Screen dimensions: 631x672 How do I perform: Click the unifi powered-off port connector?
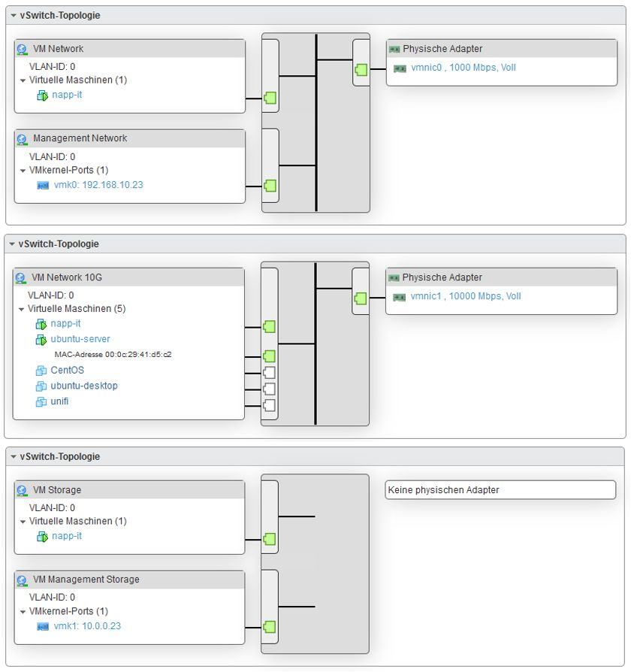(x=269, y=405)
